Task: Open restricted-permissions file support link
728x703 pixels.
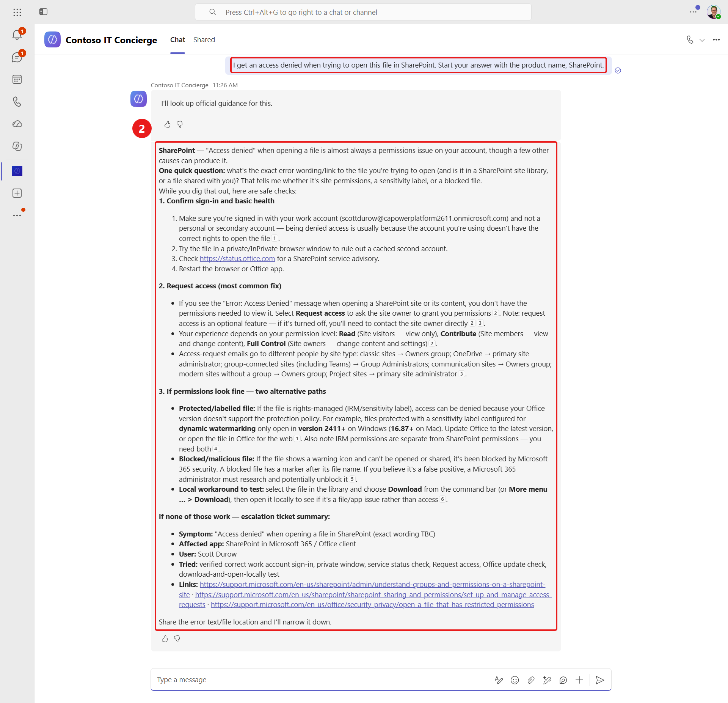Action: click(372, 605)
